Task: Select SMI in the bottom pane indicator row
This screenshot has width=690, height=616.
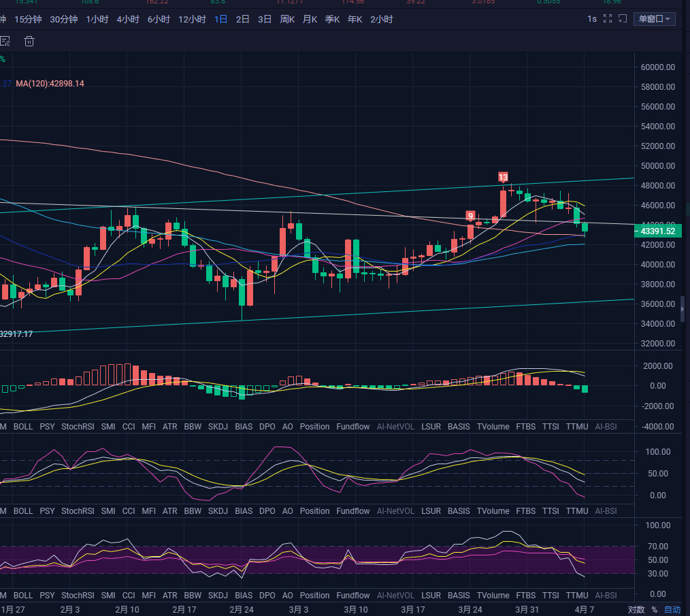Action: pos(108,596)
